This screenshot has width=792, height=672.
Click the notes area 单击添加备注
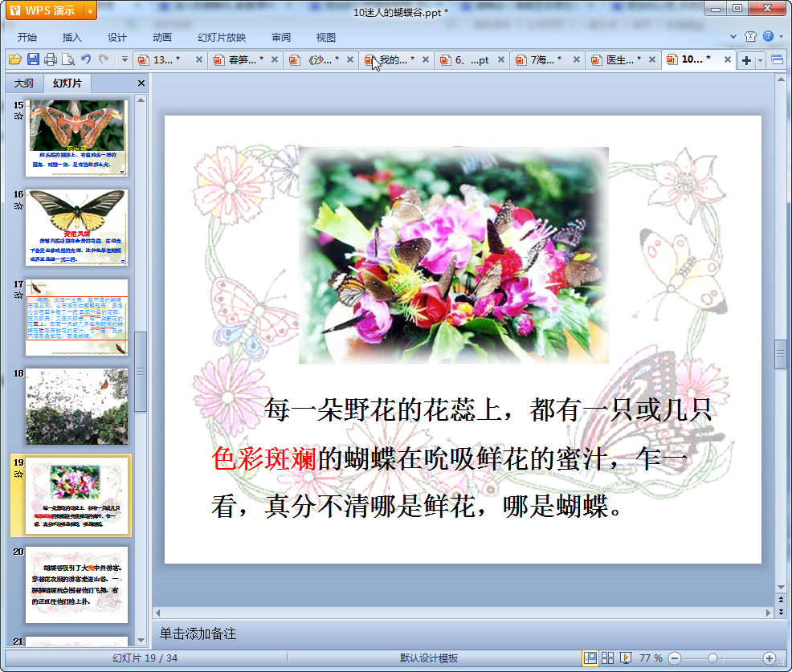[198, 633]
